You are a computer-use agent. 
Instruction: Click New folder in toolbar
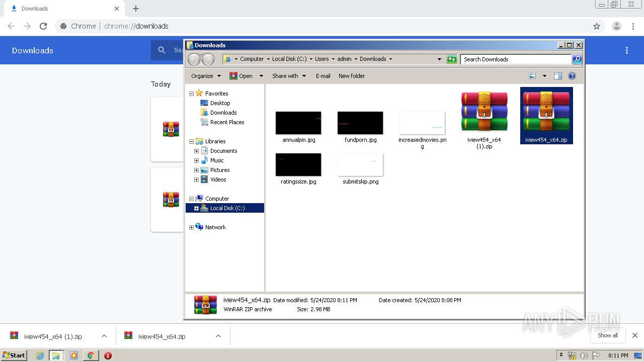[x=352, y=76]
